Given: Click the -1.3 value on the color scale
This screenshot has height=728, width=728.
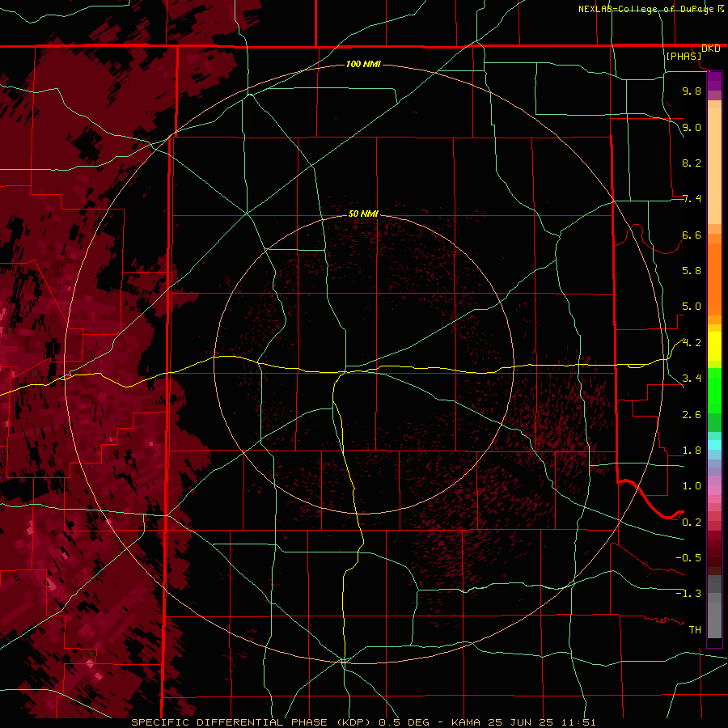Looking at the screenshot, I should (x=688, y=594).
